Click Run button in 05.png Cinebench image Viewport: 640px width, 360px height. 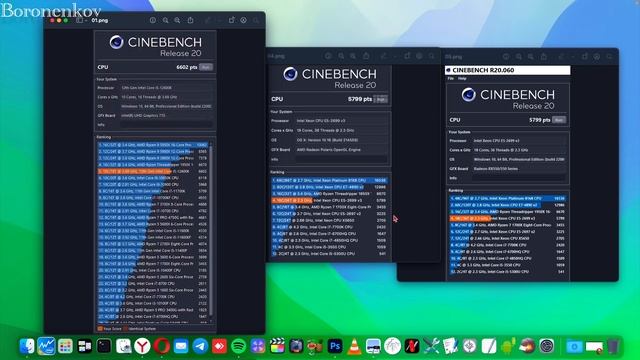coord(559,120)
